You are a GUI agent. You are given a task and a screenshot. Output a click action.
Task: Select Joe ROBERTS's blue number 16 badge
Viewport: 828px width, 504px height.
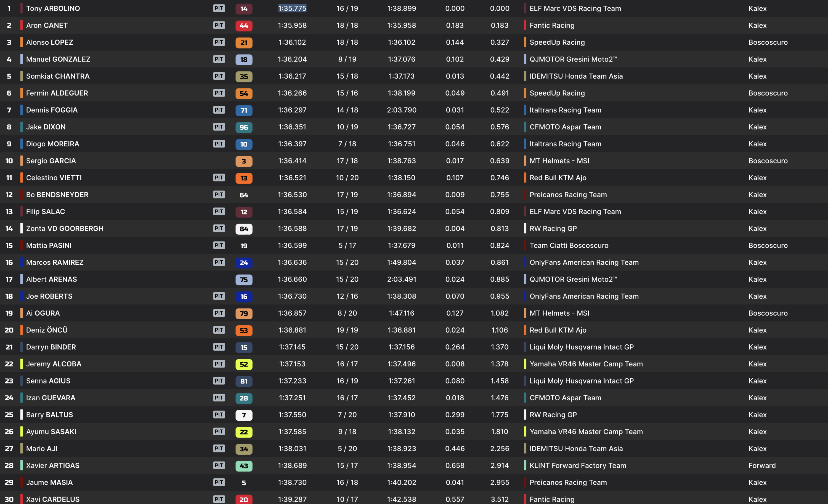[x=244, y=296]
